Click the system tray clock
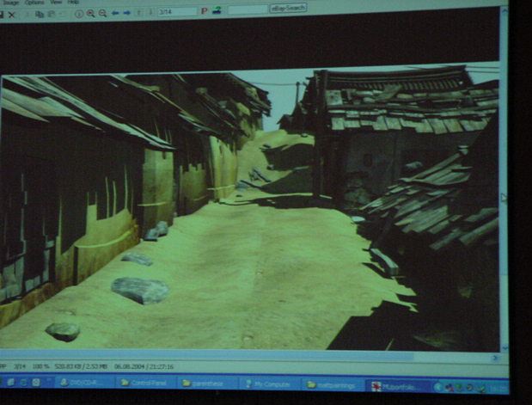Screen dimensions: 532x405 point(498,388)
